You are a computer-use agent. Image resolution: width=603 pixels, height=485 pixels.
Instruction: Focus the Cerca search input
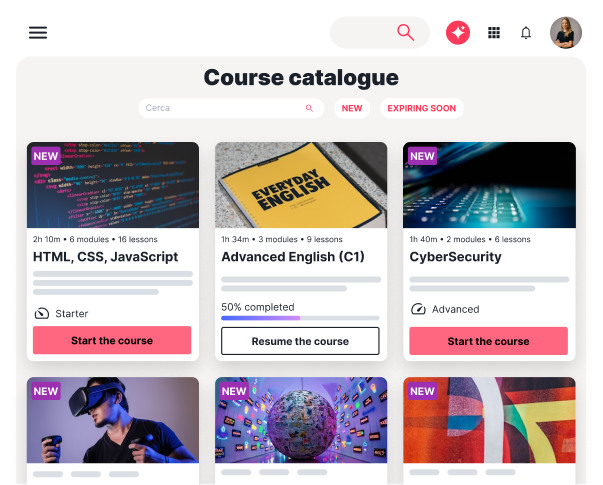(231, 108)
